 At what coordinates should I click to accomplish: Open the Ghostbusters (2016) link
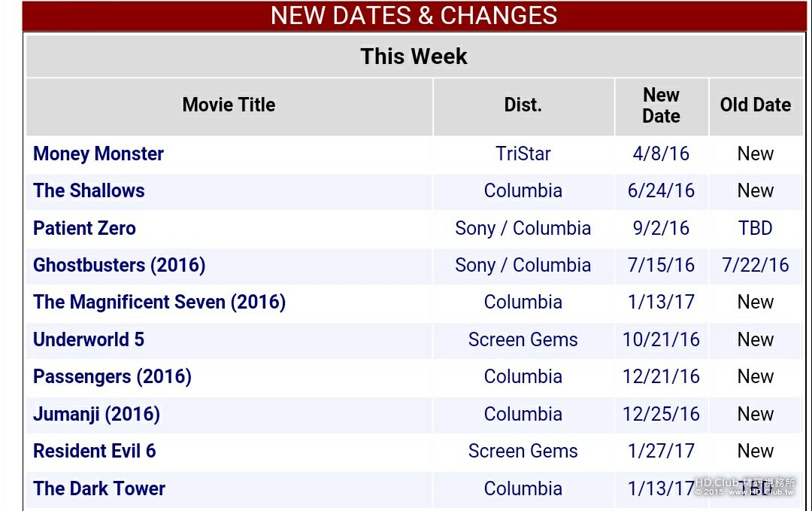[119, 266]
